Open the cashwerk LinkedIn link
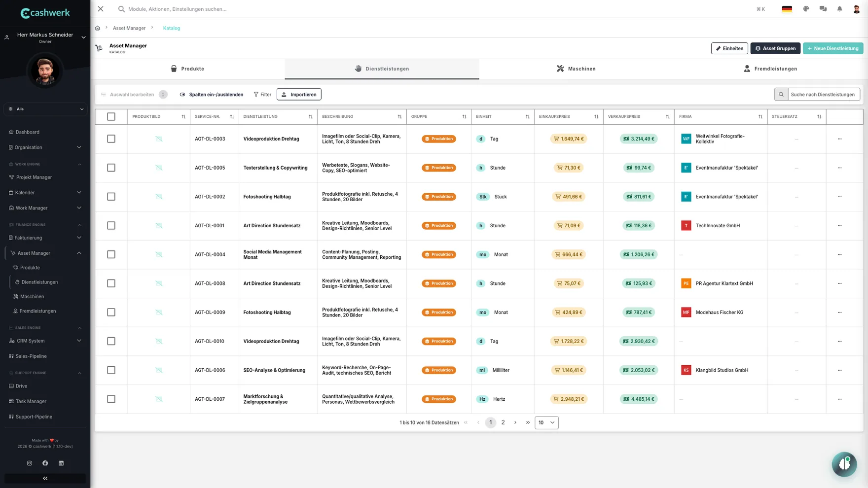This screenshot has width=868, height=488. tap(61, 463)
